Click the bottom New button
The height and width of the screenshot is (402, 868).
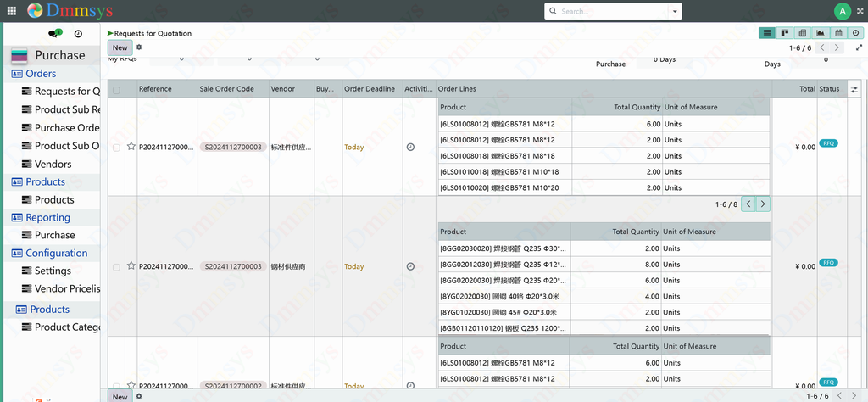pos(120,396)
